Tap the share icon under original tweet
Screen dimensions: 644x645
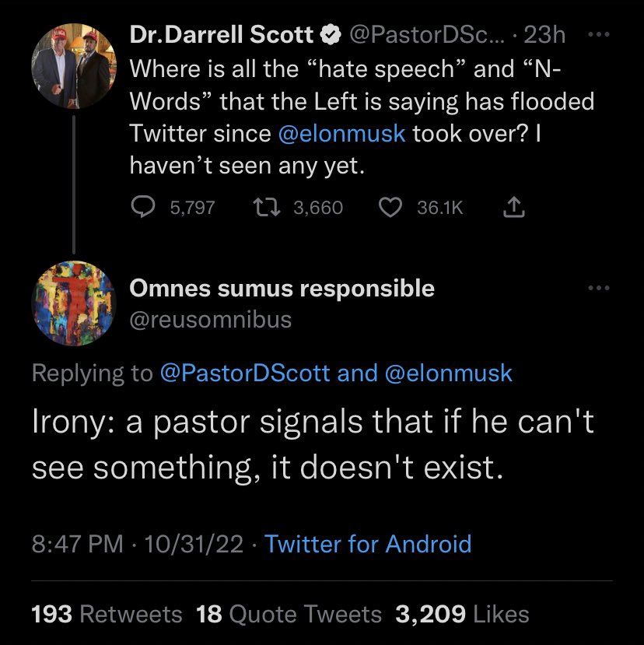click(x=514, y=207)
